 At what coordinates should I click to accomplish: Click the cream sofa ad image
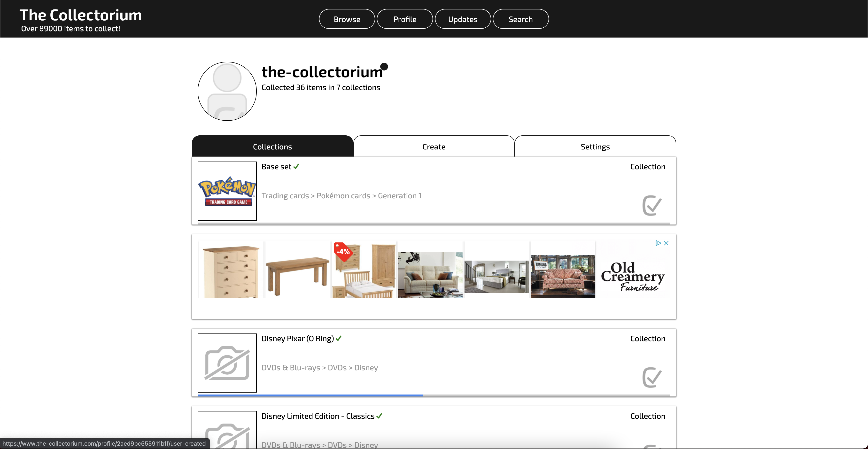pyautogui.click(x=430, y=274)
